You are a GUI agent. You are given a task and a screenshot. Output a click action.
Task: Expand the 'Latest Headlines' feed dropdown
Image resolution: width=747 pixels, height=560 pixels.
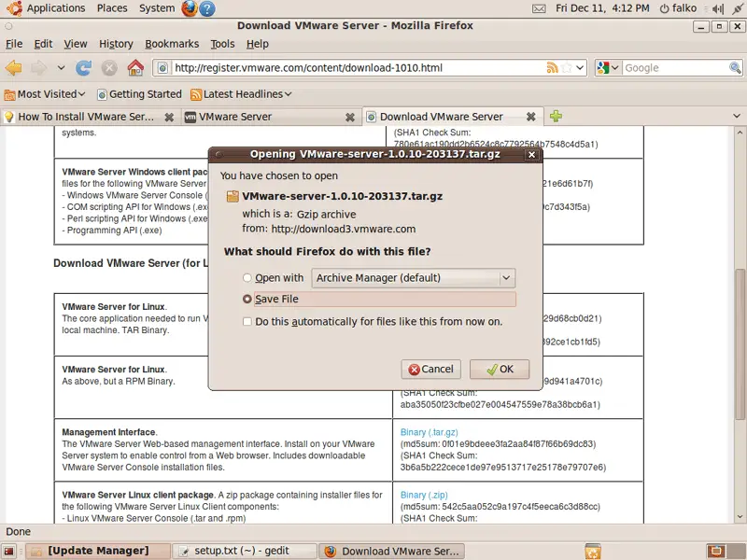(288, 94)
